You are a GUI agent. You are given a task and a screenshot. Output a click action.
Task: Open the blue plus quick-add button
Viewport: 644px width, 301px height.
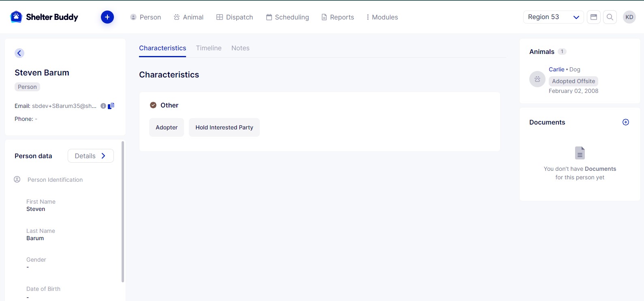point(107,17)
